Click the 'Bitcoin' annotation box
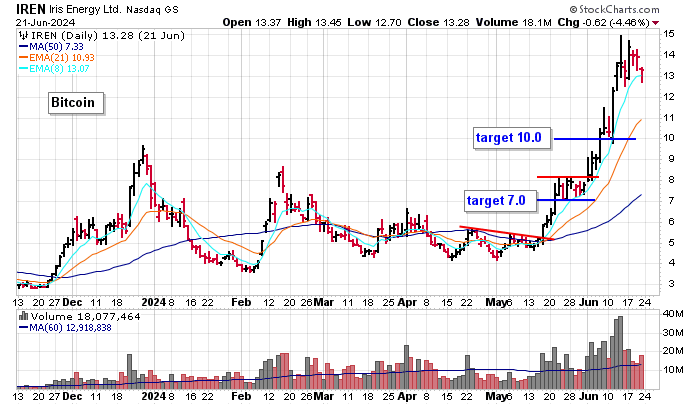 [76, 103]
